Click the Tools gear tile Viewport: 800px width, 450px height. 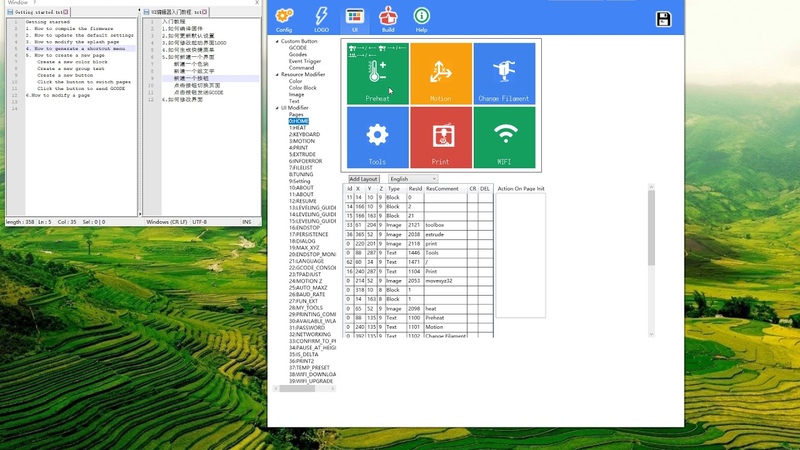378,137
